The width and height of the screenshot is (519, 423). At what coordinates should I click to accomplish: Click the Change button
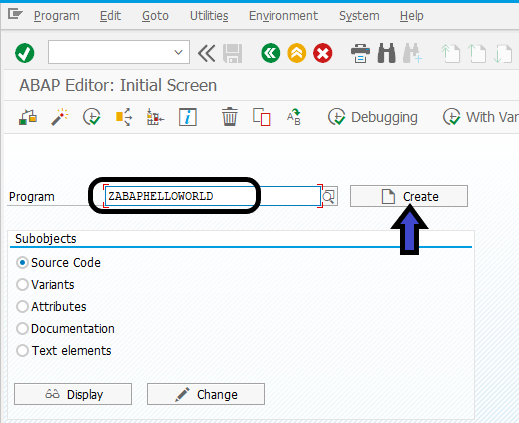(206, 394)
